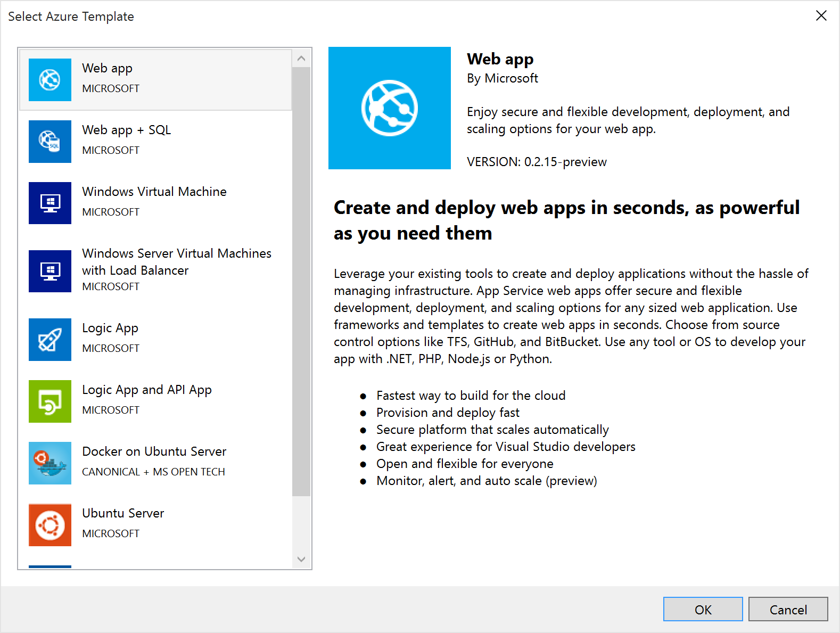Screen dimensions: 840x633
Task: Pick "Windows Server Virtual Machines with Load Balancer"
Action: click(177, 262)
